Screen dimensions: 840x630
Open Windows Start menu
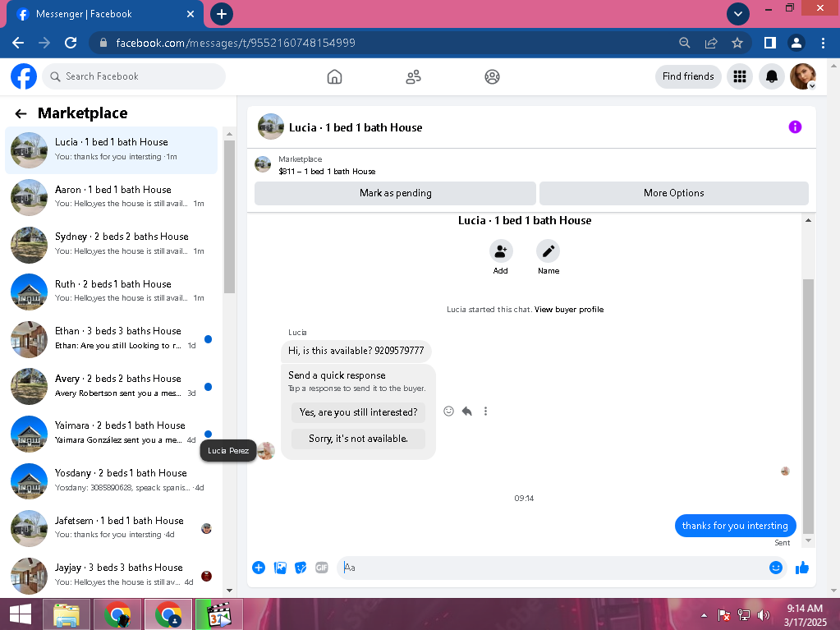21,614
